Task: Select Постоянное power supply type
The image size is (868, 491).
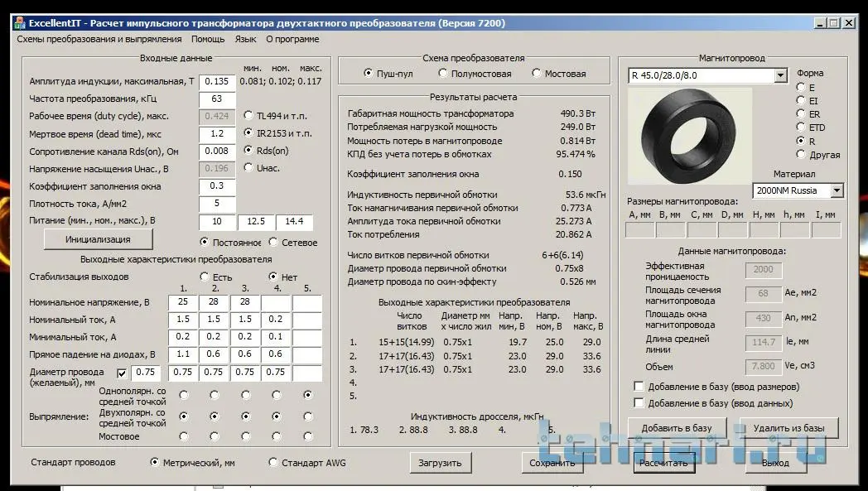Action: point(205,242)
